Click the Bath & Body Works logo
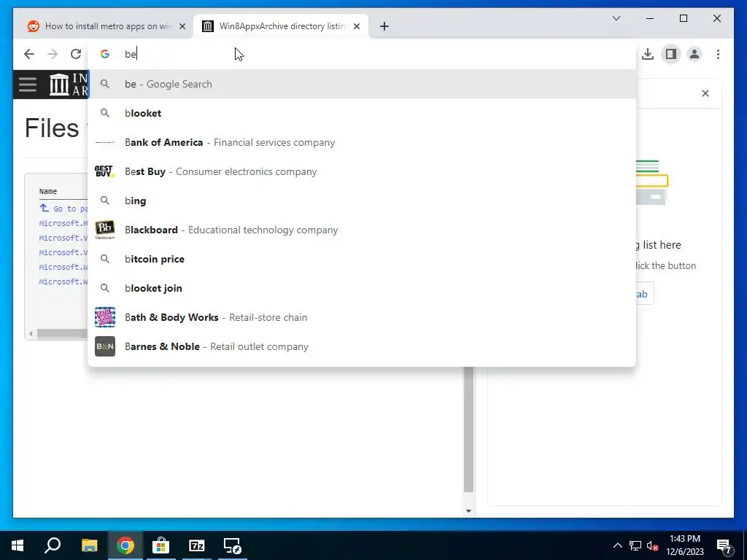Viewport: 747px width, 560px height. (105, 317)
